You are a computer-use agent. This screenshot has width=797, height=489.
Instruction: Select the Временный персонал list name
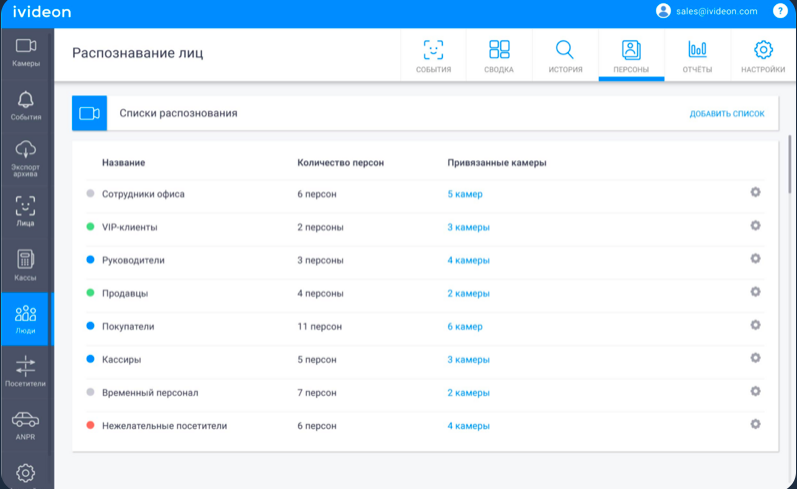150,392
